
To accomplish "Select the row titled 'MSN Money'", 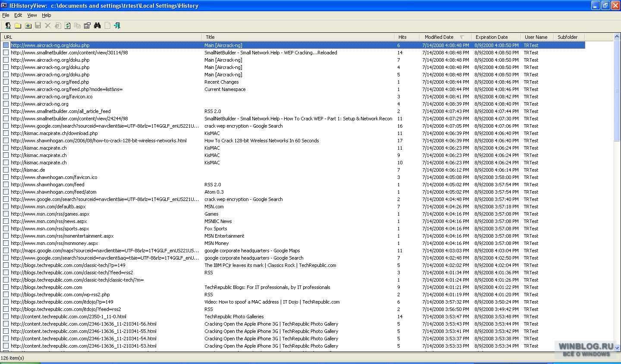I will pos(293,243).
